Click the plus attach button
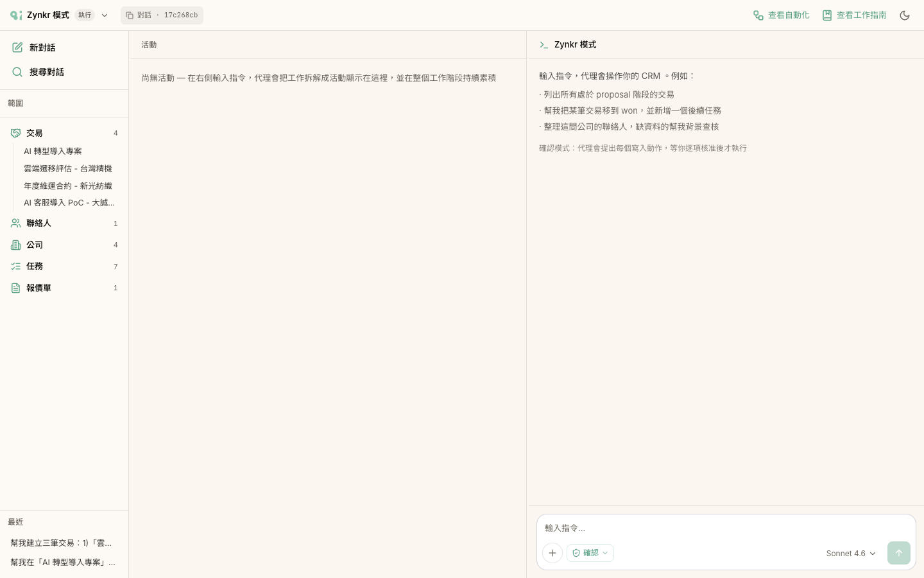The width and height of the screenshot is (924, 578). tap(552, 553)
